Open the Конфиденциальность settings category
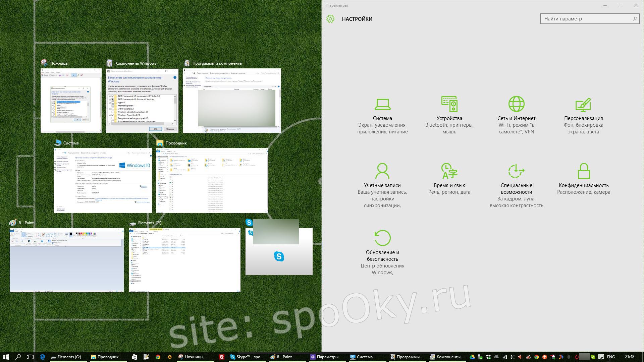 (x=584, y=179)
